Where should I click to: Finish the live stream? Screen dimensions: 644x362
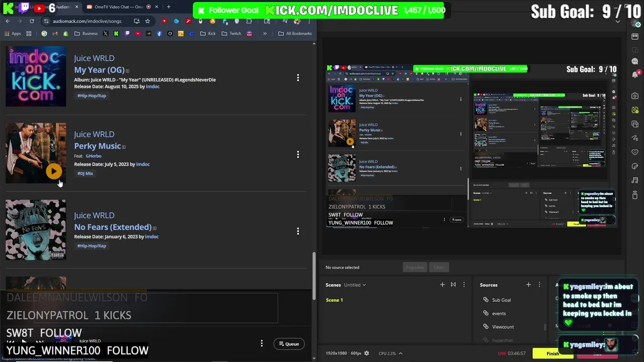point(552,353)
